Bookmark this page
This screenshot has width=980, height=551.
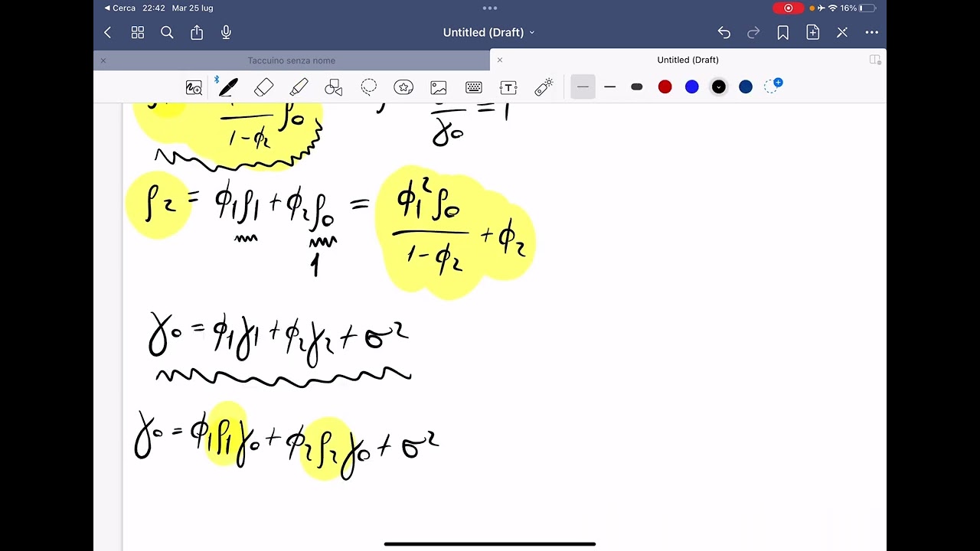tap(782, 32)
